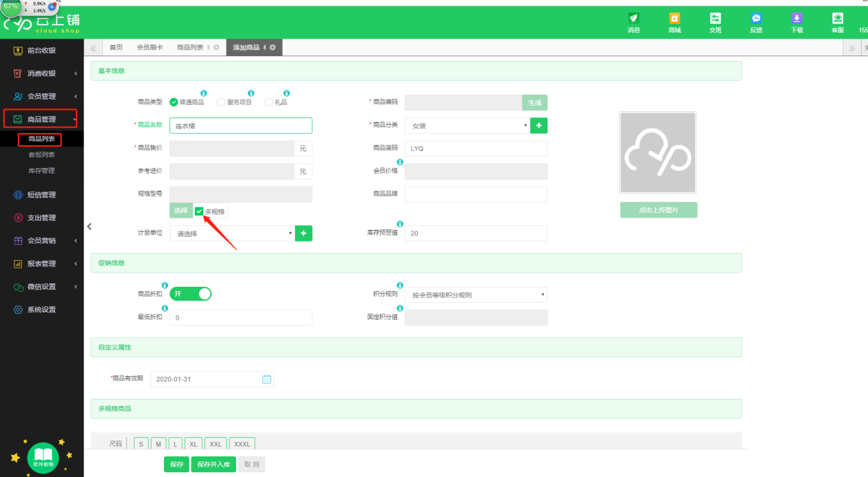The height and width of the screenshot is (477, 868).
Task: Add new 计量单位 with plus button
Action: [303, 233]
